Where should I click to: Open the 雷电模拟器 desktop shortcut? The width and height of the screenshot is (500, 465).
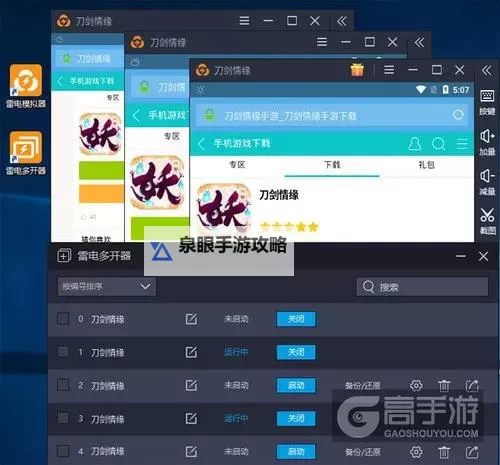click(26, 86)
